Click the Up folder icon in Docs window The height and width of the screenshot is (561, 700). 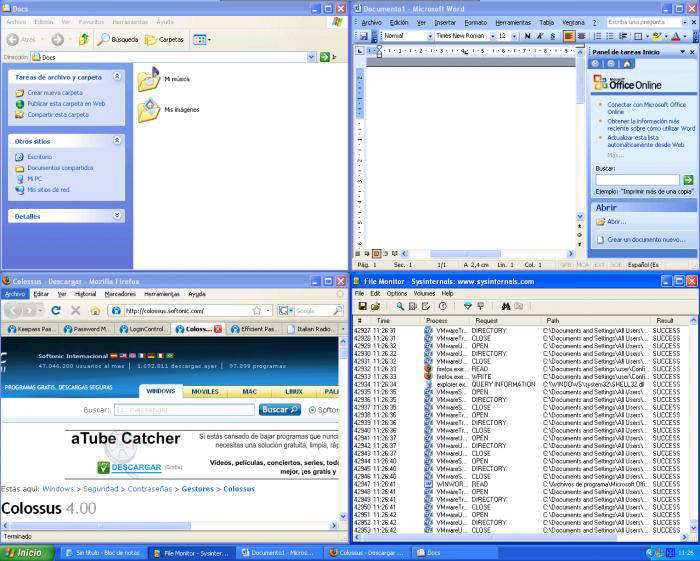83,40
